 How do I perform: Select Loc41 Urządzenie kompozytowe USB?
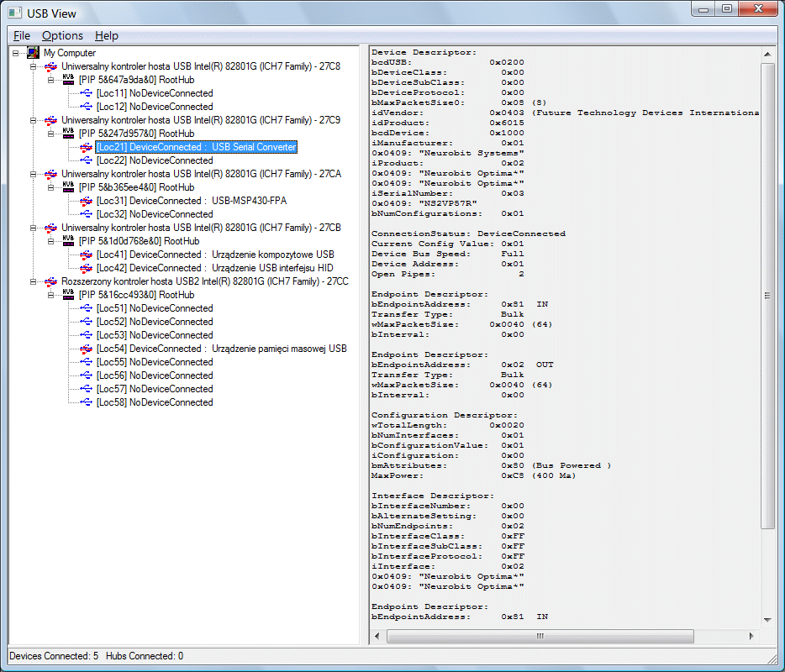(x=215, y=255)
